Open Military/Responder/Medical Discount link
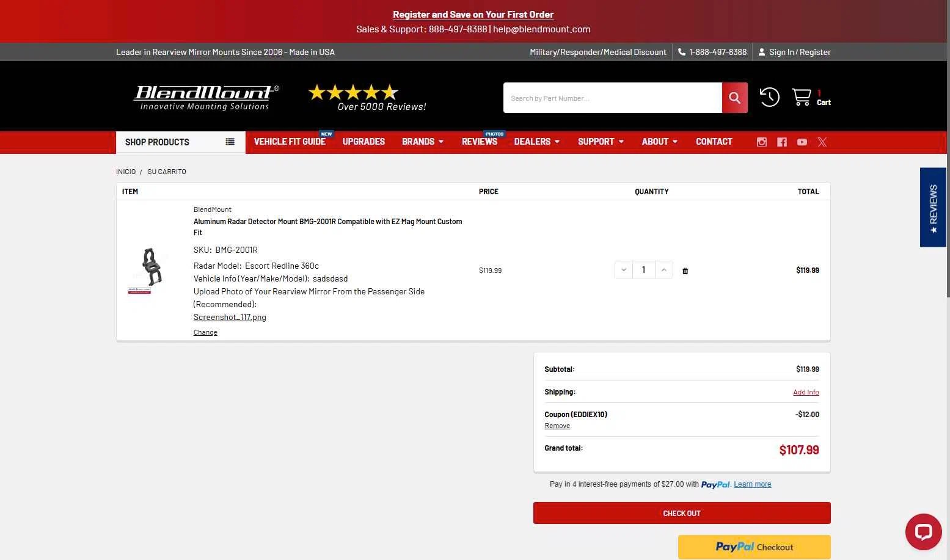This screenshot has width=950, height=560. pos(598,52)
